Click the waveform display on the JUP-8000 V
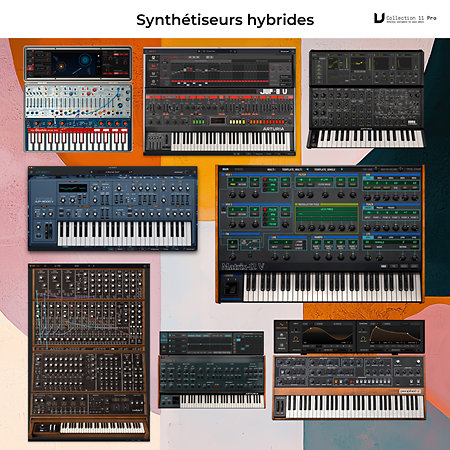 72,188
